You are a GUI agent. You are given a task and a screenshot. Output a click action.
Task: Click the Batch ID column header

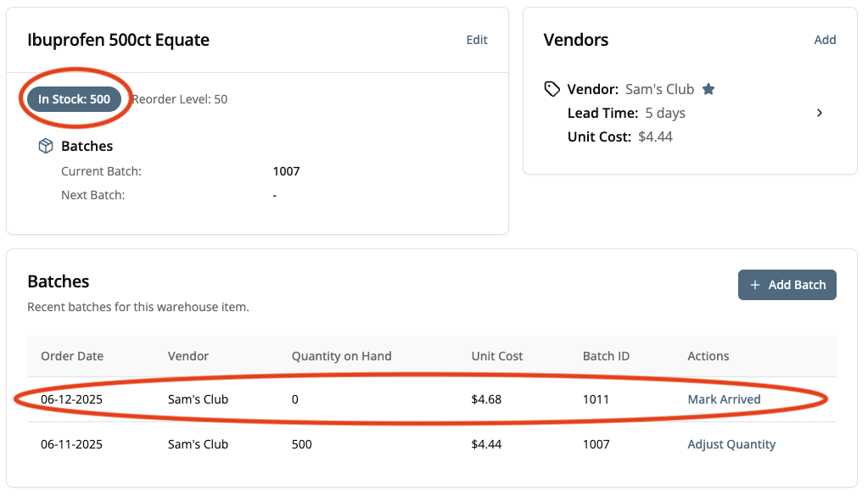(606, 356)
